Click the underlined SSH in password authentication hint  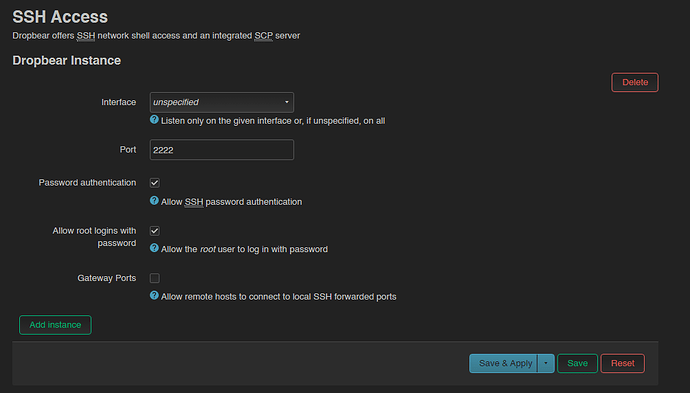point(194,202)
